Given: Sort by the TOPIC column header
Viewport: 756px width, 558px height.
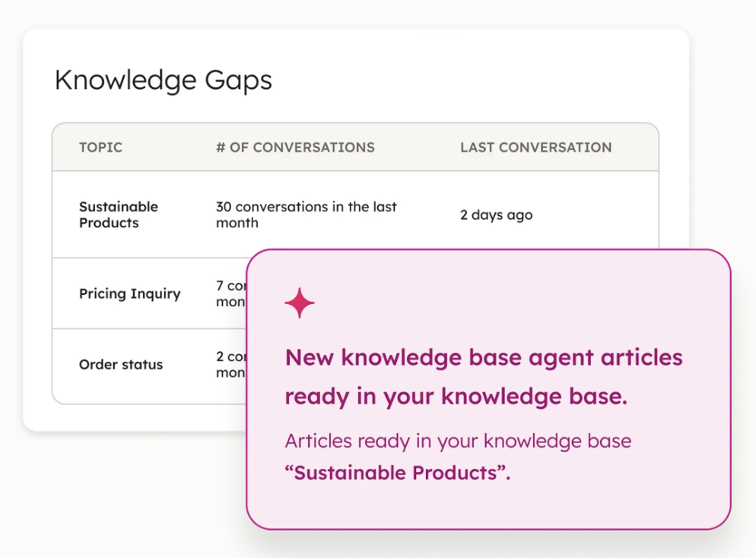Looking at the screenshot, I should 100,147.
